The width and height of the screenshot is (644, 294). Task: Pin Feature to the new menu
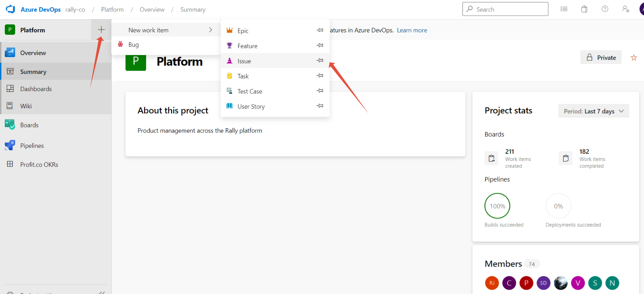(x=320, y=46)
